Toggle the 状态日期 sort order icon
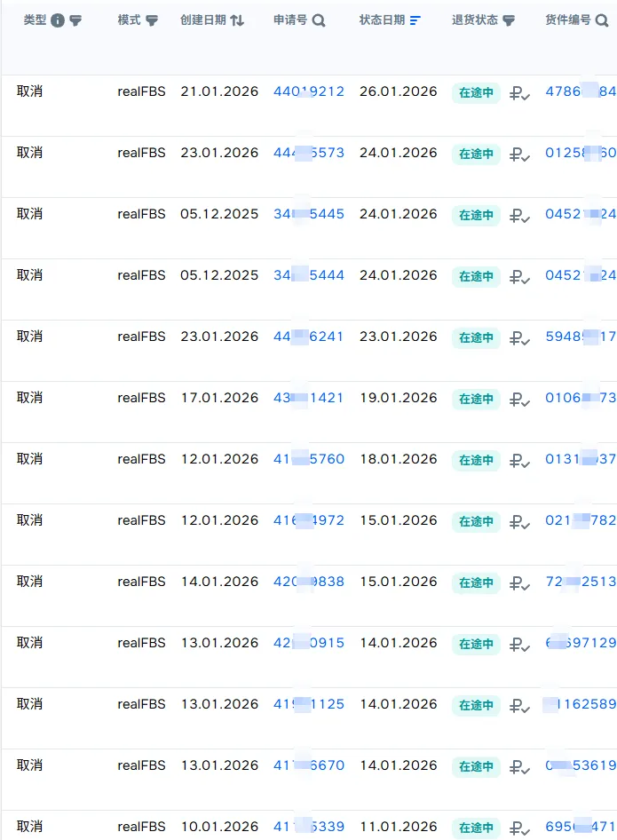 click(x=415, y=20)
